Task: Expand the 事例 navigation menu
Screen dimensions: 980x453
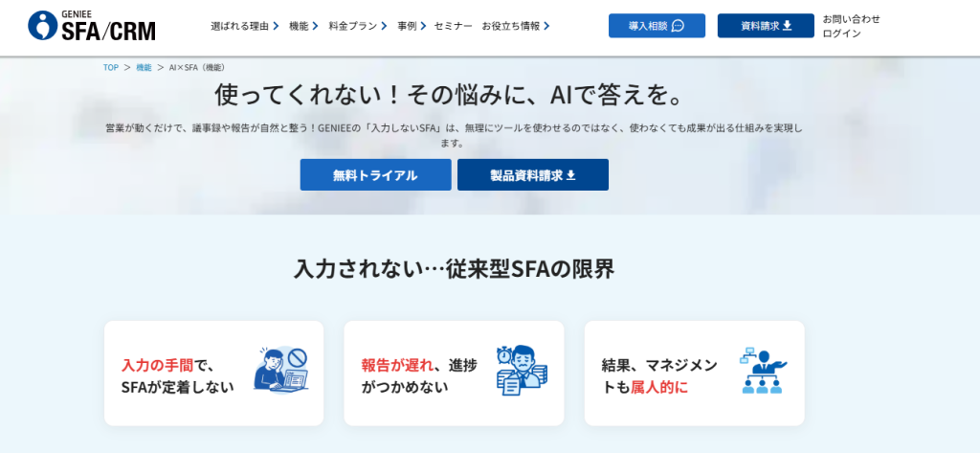Action: click(x=412, y=26)
